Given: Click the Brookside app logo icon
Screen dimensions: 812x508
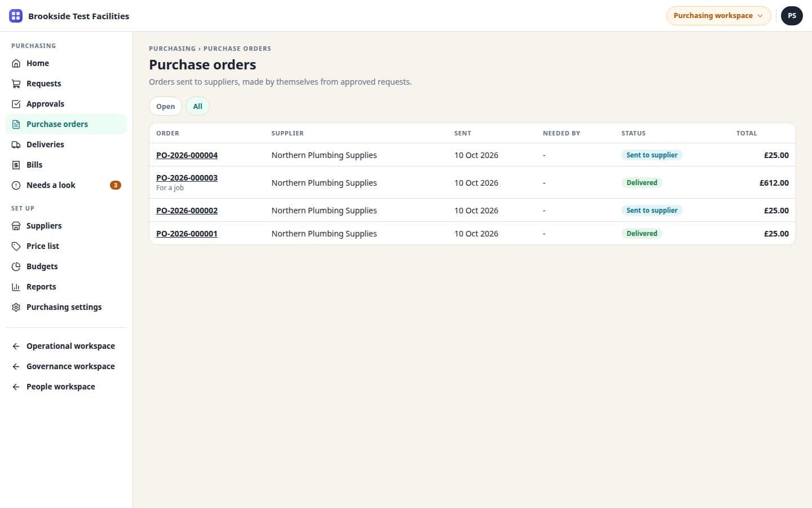Looking at the screenshot, I should click(x=16, y=16).
